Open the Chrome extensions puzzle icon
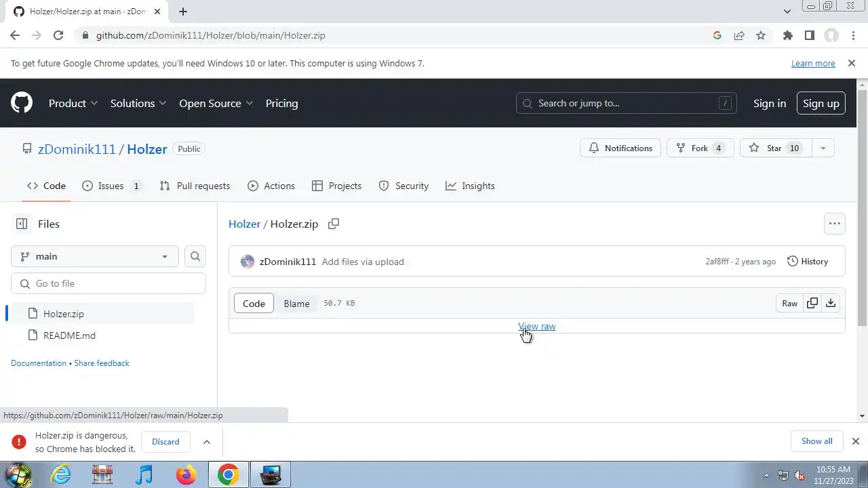Screen dimensions: 868x488 click(787, 35)
